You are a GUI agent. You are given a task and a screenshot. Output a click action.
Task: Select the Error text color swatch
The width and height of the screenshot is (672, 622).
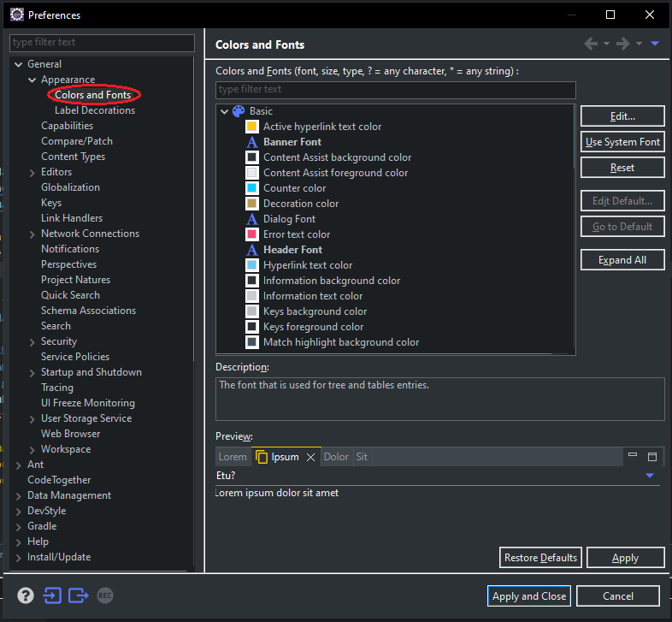[x=252, y=234]
